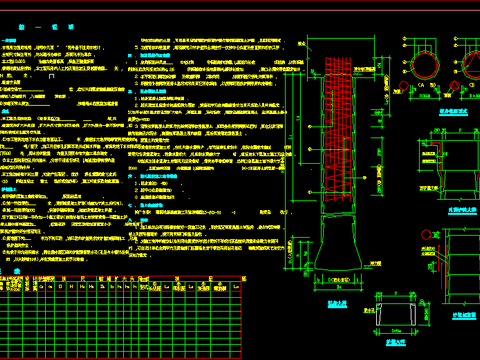Click the small red triangle-in-circle section marker
Viewport: 480px width, 360px height.
coord(454,86)
